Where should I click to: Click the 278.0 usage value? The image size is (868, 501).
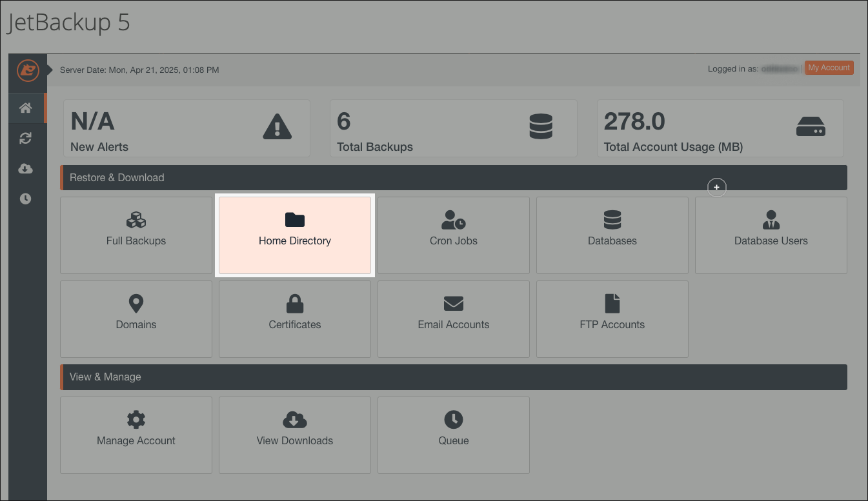pyautogui.click(x=634, y=121)
